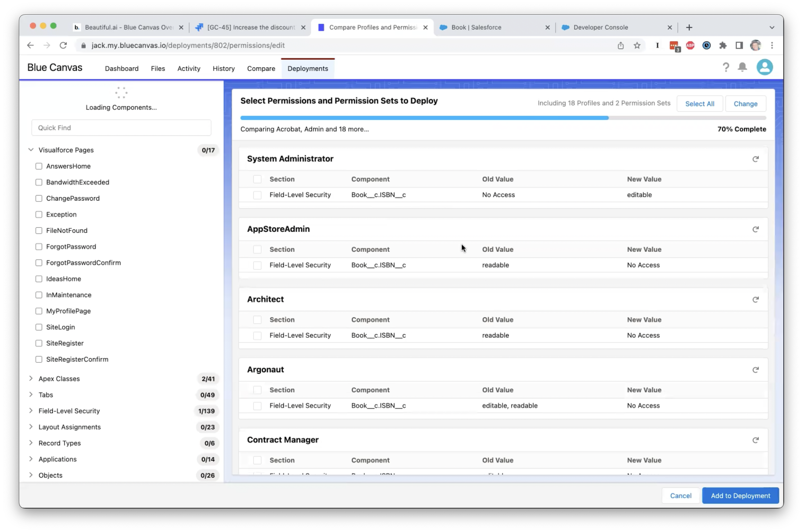Open the notifications bell
Screen dimensions: 803x532
742,67
